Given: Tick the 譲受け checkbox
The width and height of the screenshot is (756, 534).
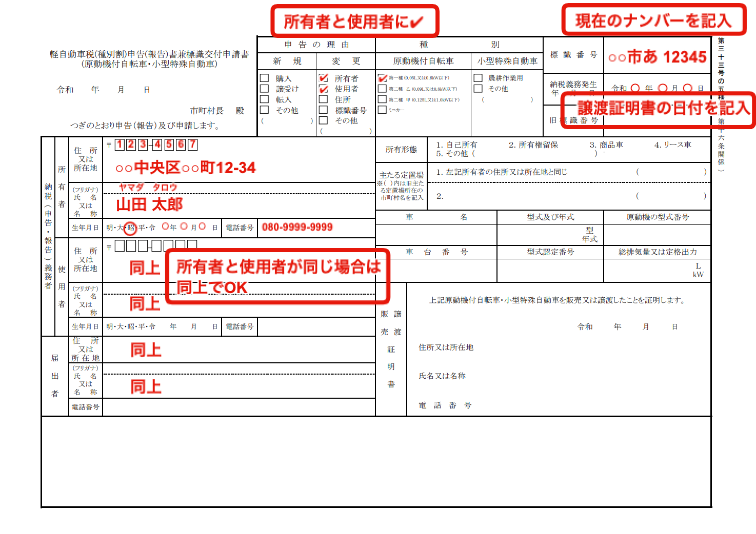Looking at the screenshot, I should (265, 89).
